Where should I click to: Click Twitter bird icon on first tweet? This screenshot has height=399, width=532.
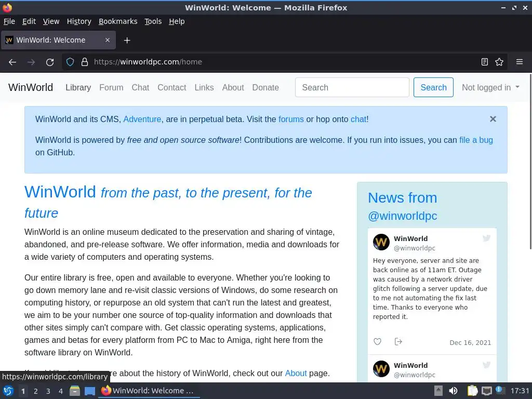pyautogui.click(x=486, y=238)
